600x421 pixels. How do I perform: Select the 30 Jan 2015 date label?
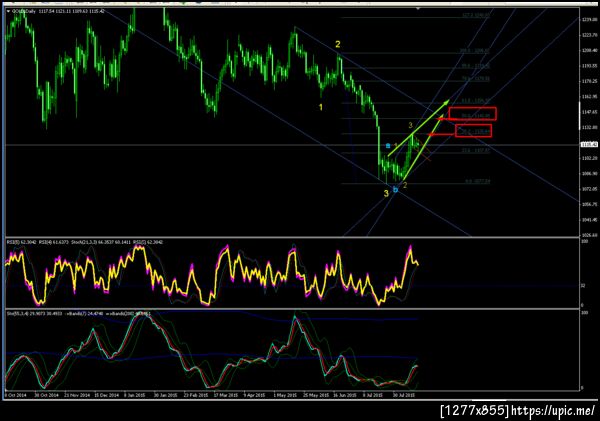click(166, 395)
